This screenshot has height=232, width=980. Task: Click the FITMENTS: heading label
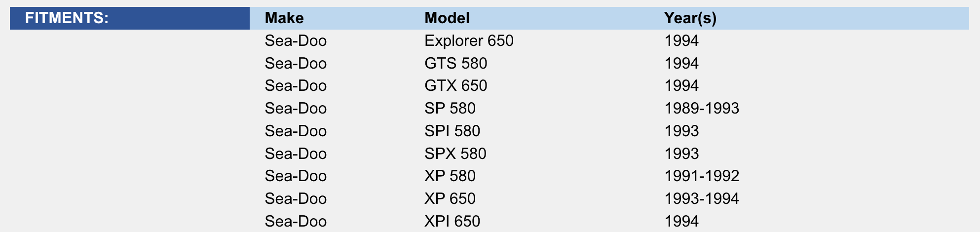coord(67,18)
